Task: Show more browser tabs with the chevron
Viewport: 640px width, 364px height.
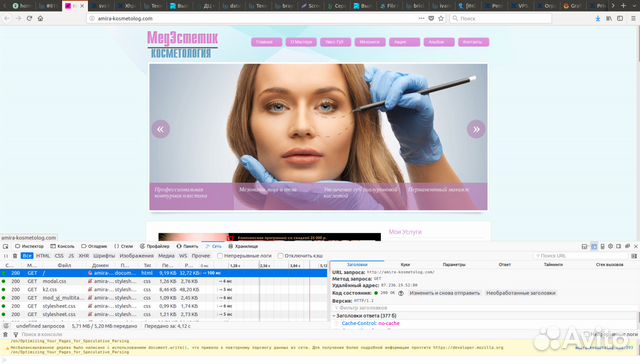Action: pyautogui.click(x=613, y=6)
